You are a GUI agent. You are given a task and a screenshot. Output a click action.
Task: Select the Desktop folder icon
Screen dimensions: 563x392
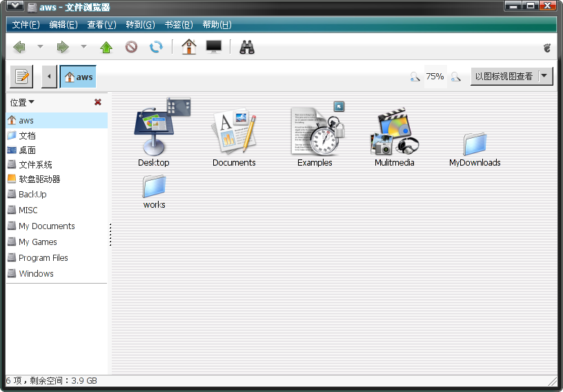(155, 132)
